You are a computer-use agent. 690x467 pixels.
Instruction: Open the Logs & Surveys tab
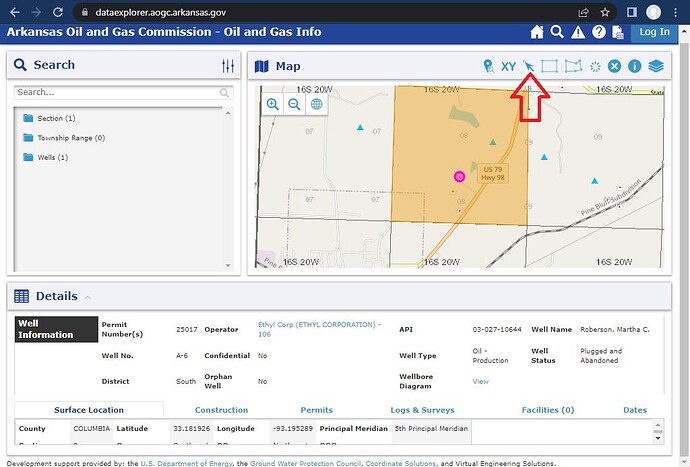click(x=422, y=410)
